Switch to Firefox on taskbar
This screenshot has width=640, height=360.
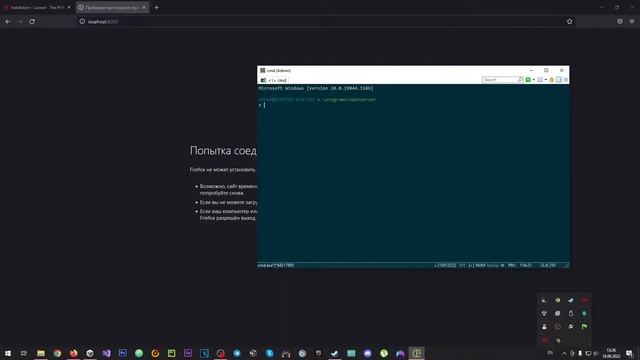coord(73,353)
